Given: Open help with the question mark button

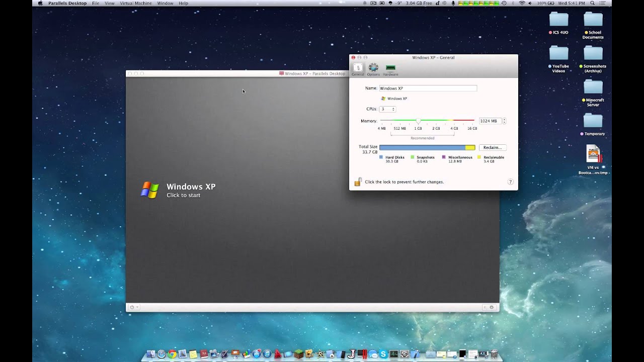Looking at the screenshot, I should tap(510, 182).
